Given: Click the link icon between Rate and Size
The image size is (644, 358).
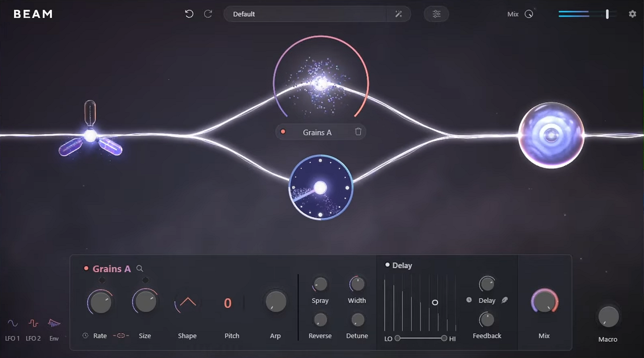Looking at the screenshot, I should click(121, 335).
